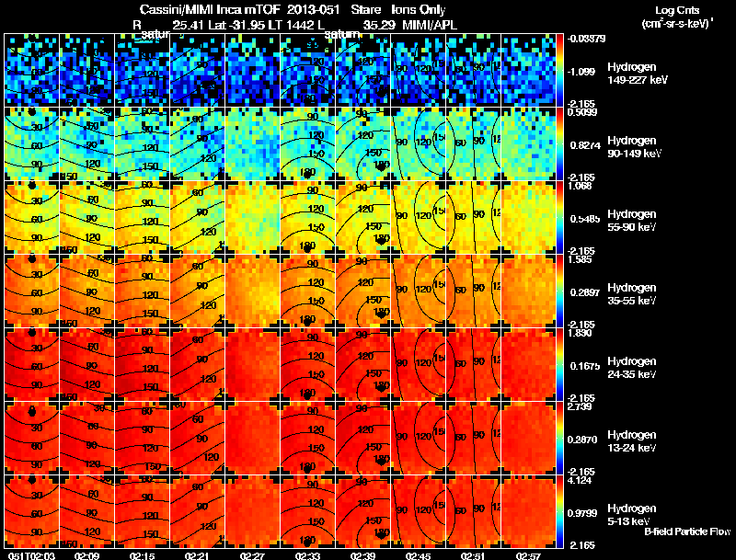This screenshot has width=736, height=560.
Task: Click the color bar beside Hydrogen 24-35 keV
Action: click(x=559, y=365)
